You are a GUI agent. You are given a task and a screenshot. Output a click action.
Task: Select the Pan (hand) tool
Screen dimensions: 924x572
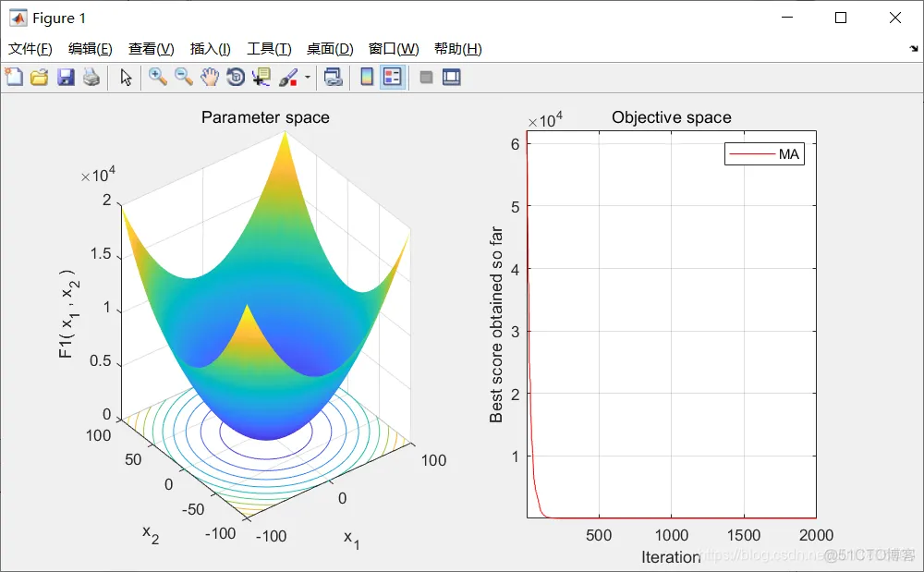point(209,77)
